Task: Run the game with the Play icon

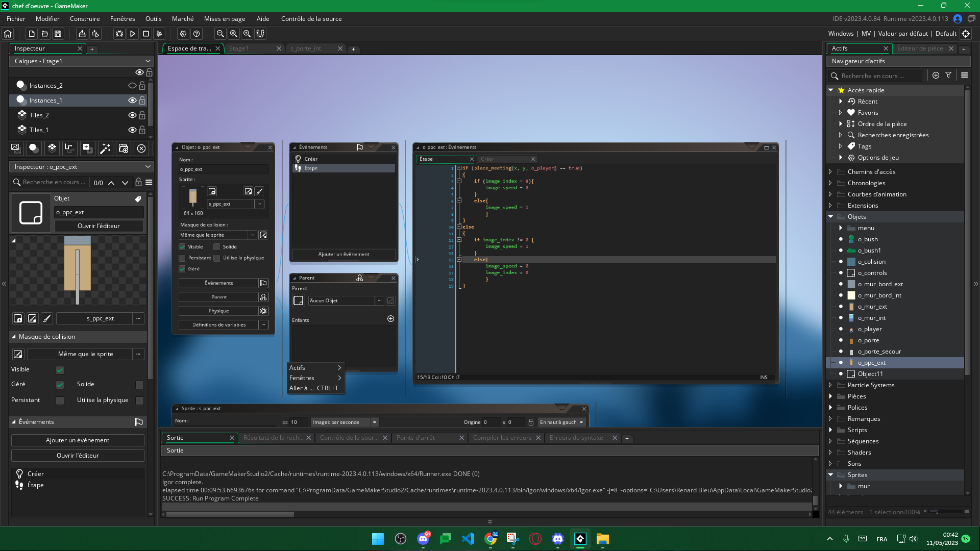Action: pos(133,34)
